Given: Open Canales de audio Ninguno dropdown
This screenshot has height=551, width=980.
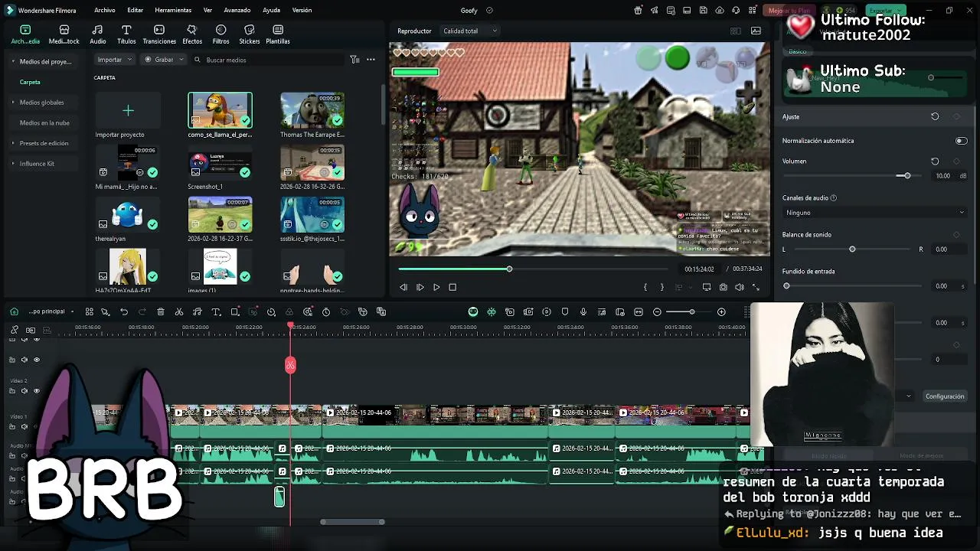Looking at the screenshot, I should tap(874, 213).
